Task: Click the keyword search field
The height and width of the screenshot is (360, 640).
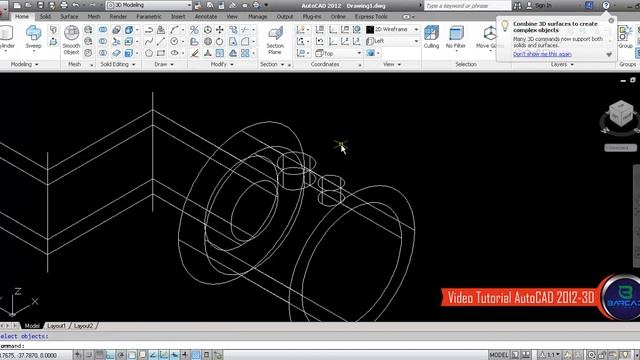Action: pyautogui.click(x=467, y=6)
